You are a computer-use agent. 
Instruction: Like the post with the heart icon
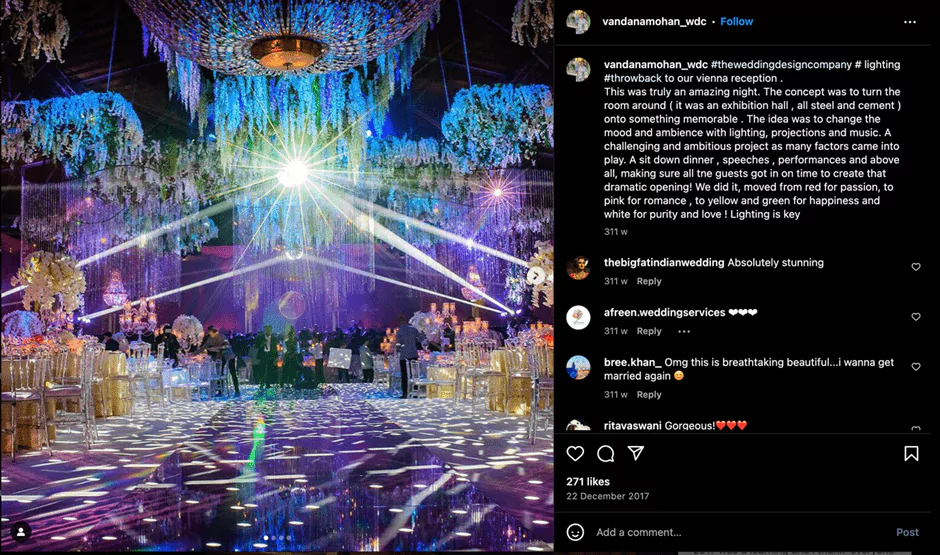click(575, 454)
